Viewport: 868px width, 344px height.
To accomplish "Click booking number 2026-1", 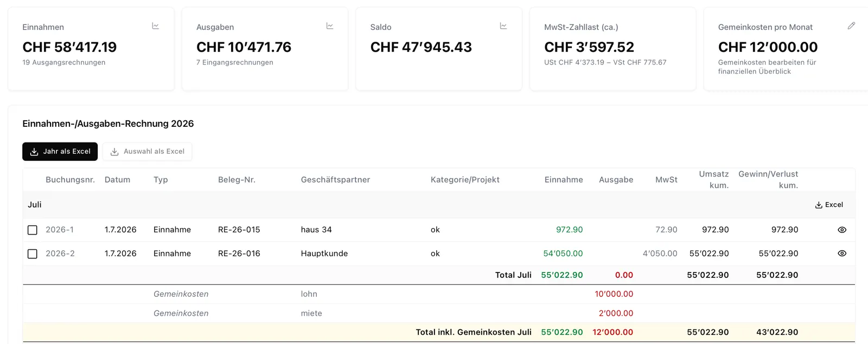I will coord(60,230).
